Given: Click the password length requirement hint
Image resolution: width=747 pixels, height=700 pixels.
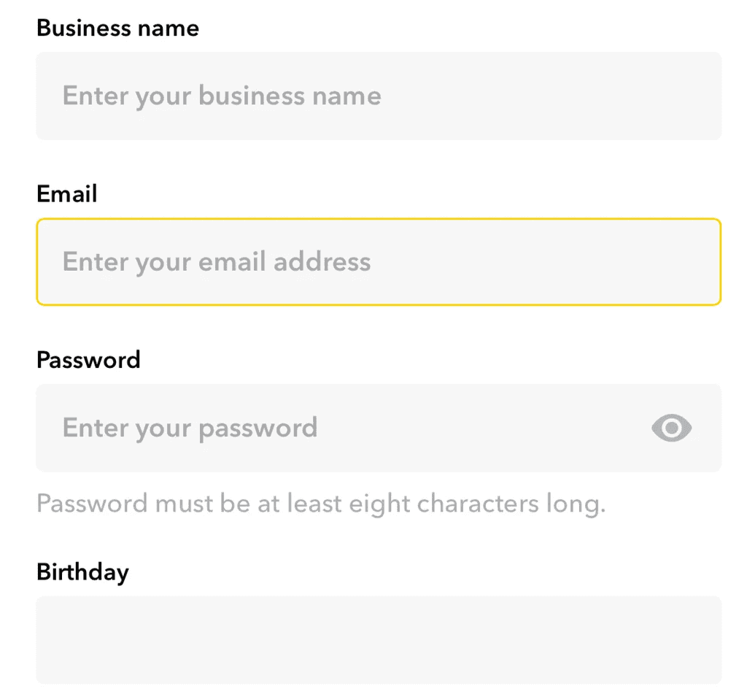Looking at the screenshot, I should point(320,503).
